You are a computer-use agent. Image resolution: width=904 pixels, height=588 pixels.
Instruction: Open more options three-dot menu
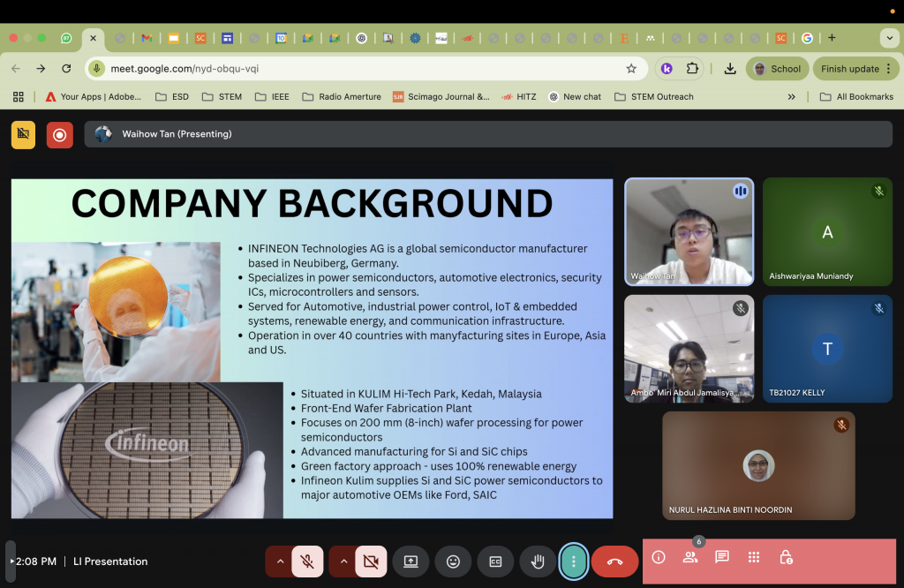click(x=574, y=561)
